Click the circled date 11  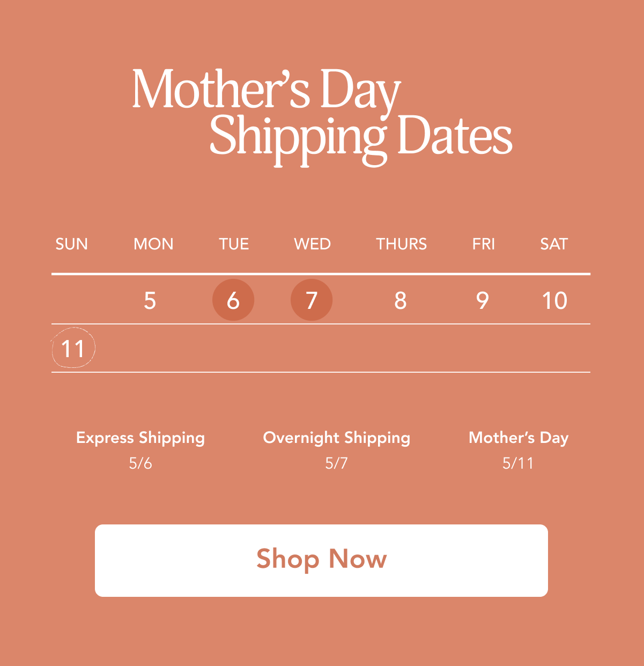pos(73,349)
